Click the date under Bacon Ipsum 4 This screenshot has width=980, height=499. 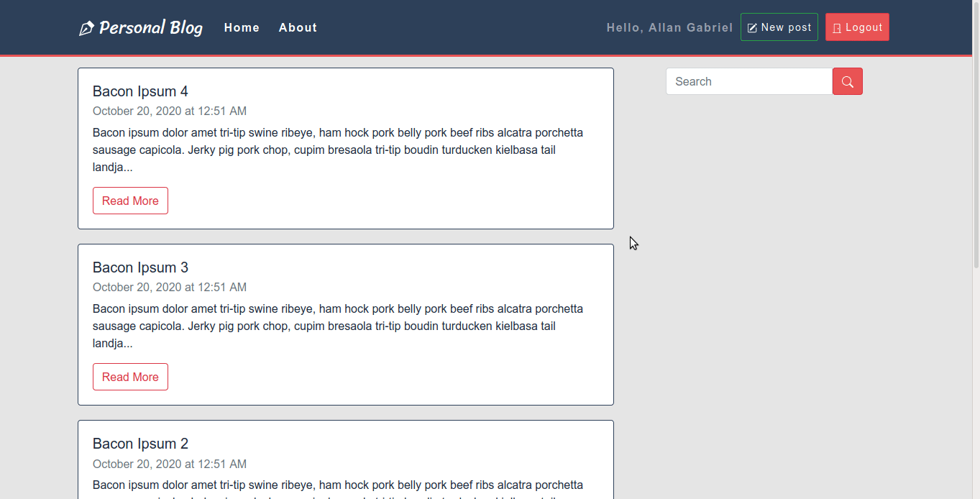[170, 111]
